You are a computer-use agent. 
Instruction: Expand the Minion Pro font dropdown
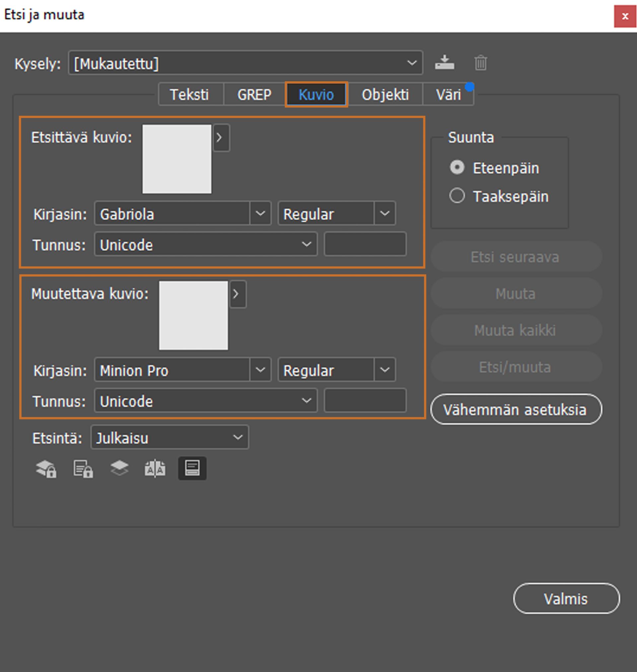pos(260,370)
